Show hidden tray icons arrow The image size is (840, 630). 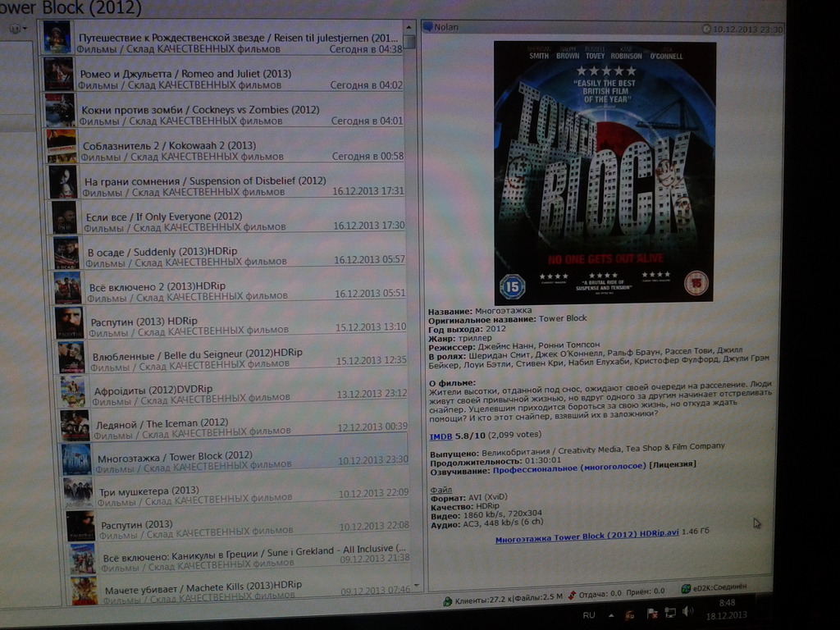point(611,615)
